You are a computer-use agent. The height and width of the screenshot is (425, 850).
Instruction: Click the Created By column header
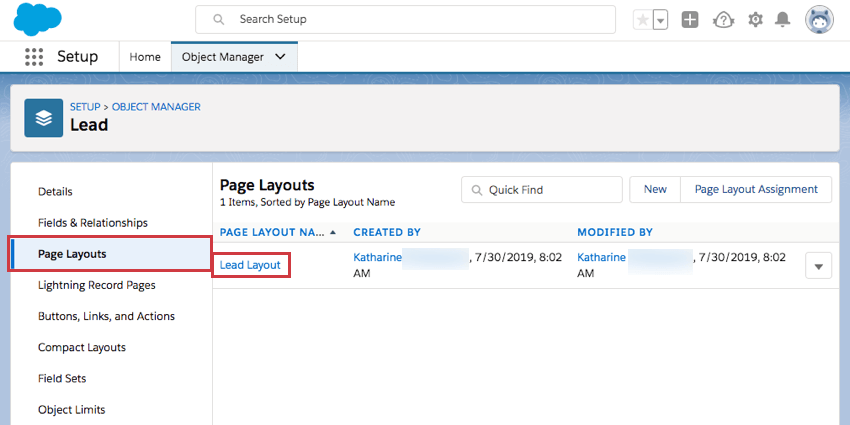click(387, 233)
